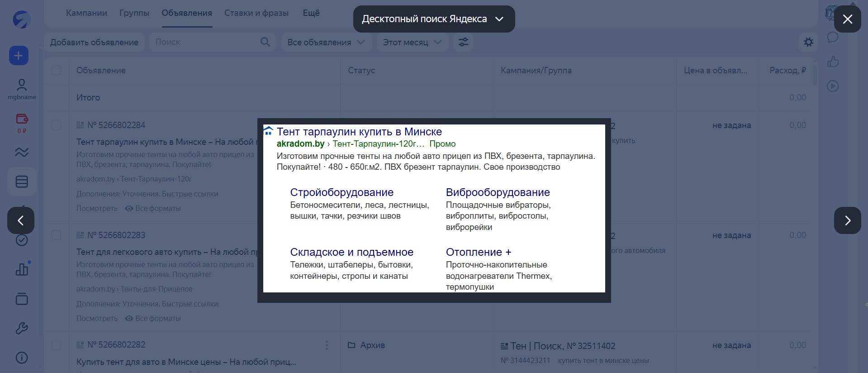The height and width of the screenshot is (373, 868).
Task: Open the info icon in sidebar
Action: [x=22, y=358]
